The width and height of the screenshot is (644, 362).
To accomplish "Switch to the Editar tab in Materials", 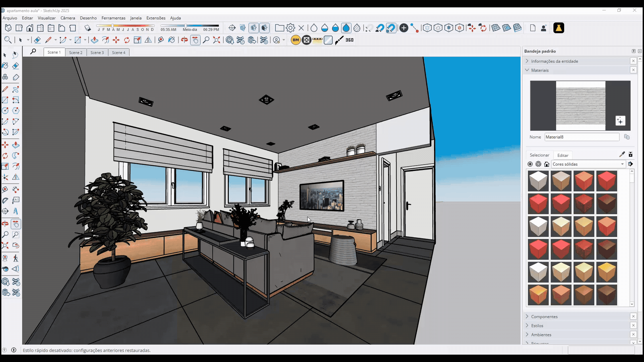I will [563, 155].
